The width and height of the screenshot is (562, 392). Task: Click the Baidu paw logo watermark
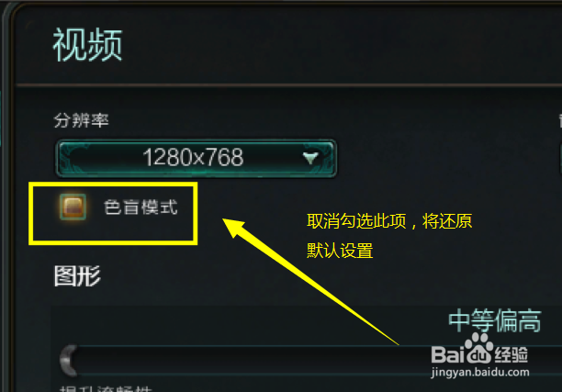coord(478,349)
